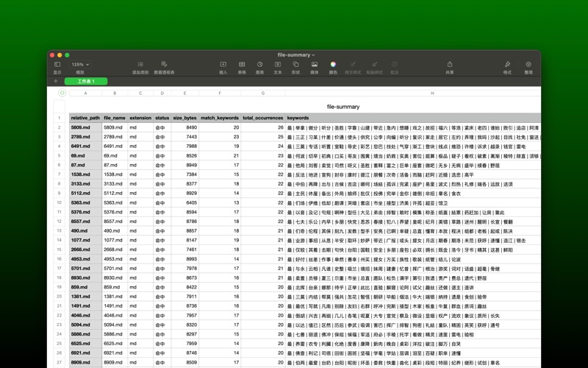Select 4046.md in the file_name column
Screen dimensions: 588x368
[115, 316]
